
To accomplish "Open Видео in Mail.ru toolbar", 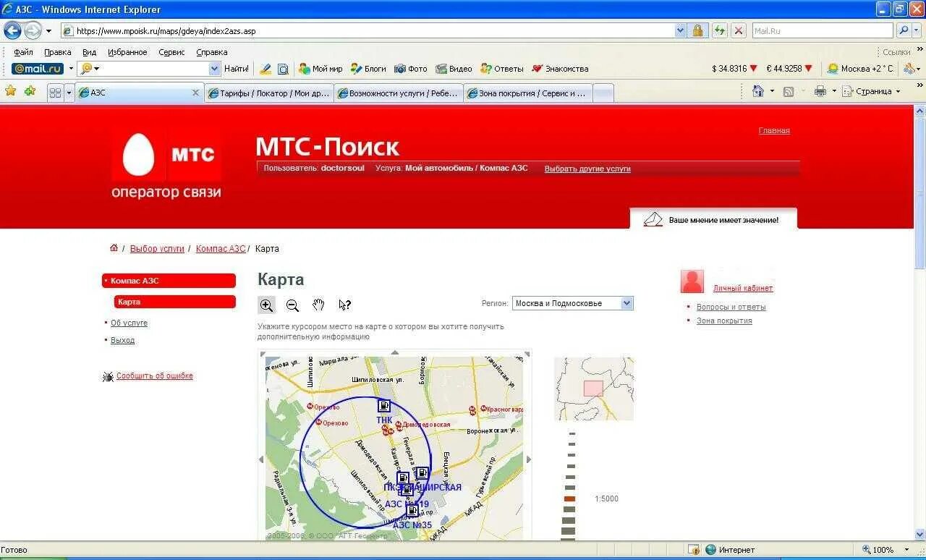I will click(x=454, y=69).
